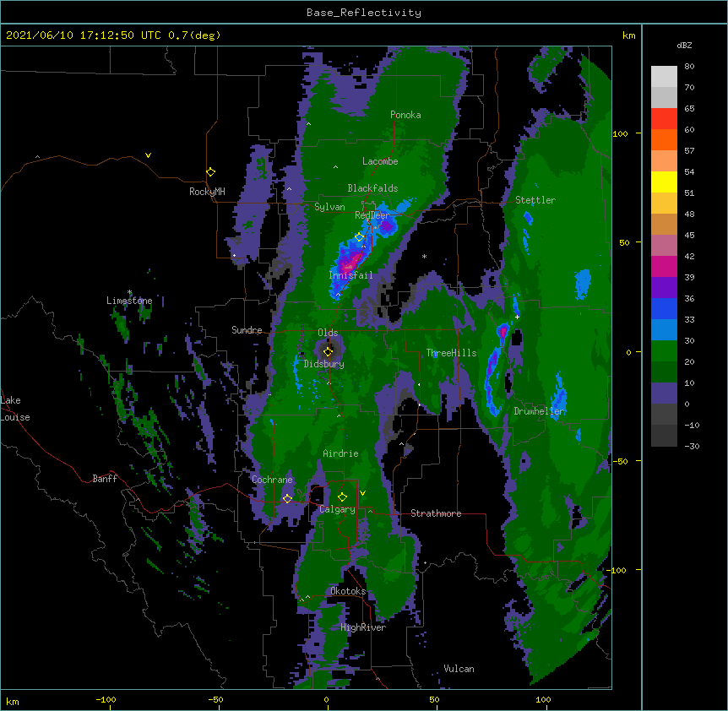This screenshot has height=711, width=728.
Task: Click the Didsbury town label
Action: 324,364
